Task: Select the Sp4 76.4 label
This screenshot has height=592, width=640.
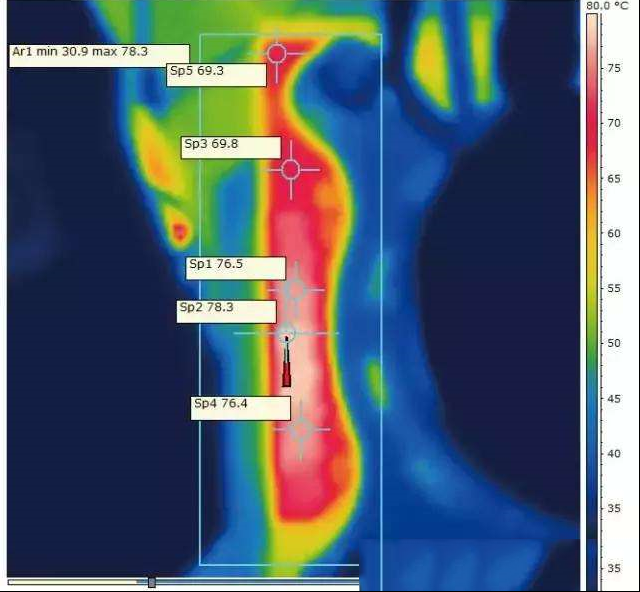Action: click(x=241, y=408)
